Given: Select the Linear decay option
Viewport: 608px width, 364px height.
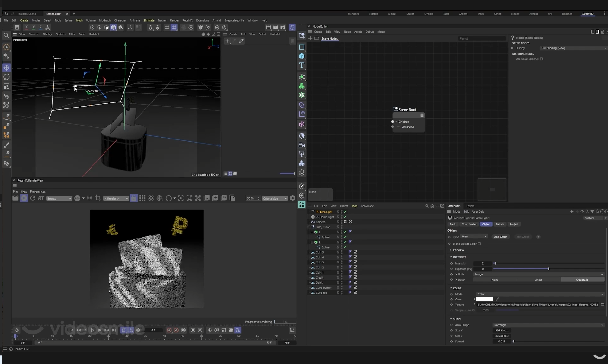Looking at the screenshot, I should [538, 280].
